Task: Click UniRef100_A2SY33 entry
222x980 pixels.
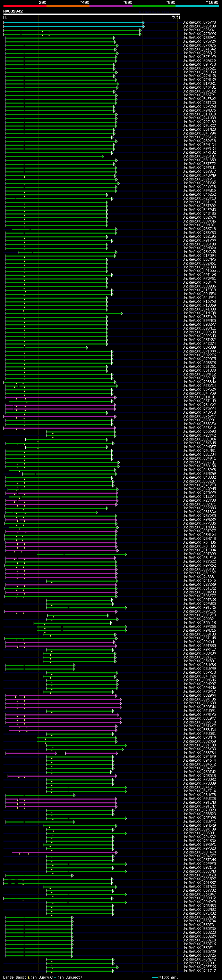Action: [199, 749]
